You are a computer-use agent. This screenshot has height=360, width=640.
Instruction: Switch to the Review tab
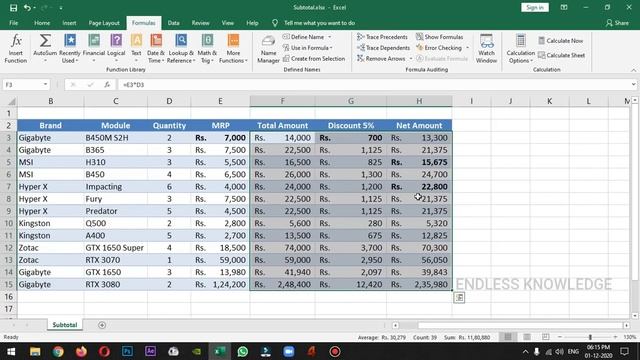(200, 23)
